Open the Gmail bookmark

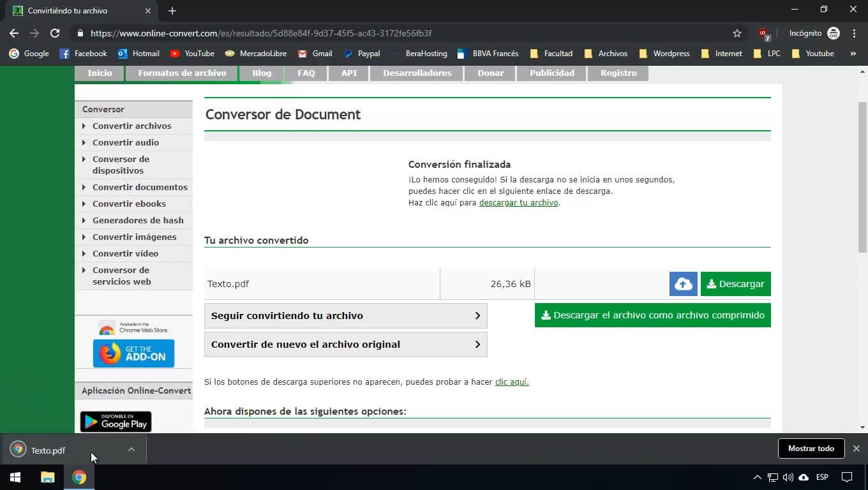coord(315,54)
